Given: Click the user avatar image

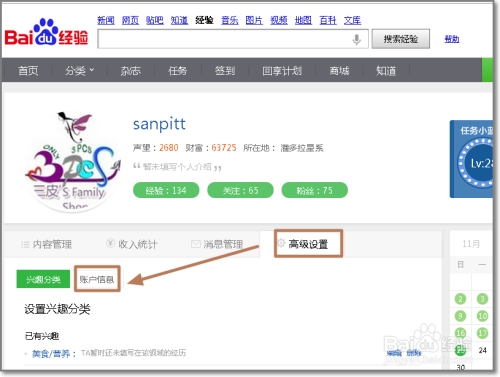Looking at the screenshot, I should click(73, 162).
